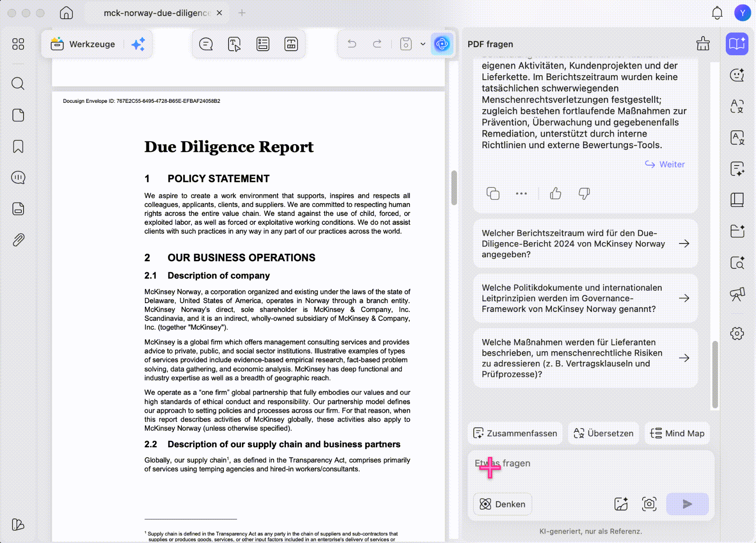Open the AI folder icon in right sidebar
The width and height of the screenshot is (756, 543).
point(737,231)
